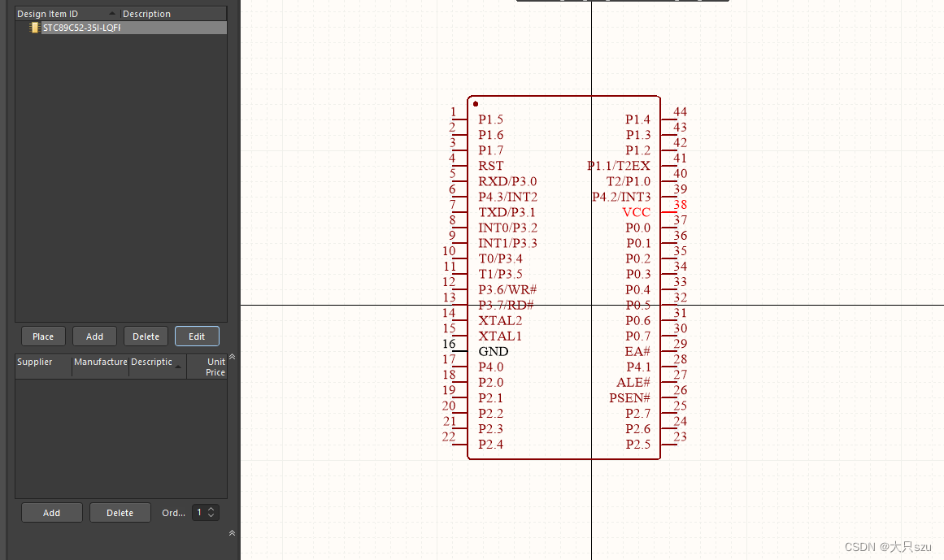Select the VCC pin label
The height and width of the screenshot is (560, 944).
point(637,212)
